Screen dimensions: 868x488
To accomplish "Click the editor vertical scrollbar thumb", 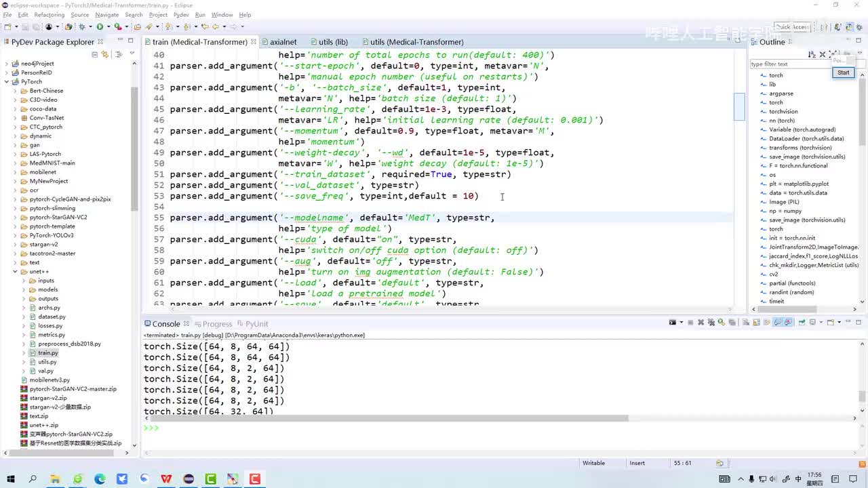I will (739, 106).
